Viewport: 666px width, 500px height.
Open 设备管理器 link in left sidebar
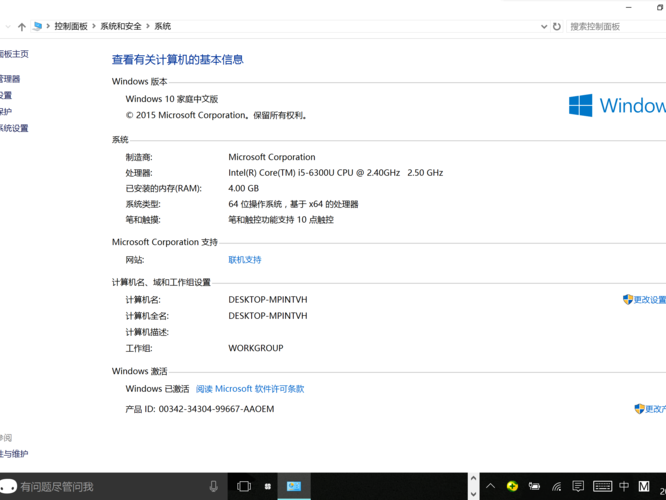tap(10, 79)
